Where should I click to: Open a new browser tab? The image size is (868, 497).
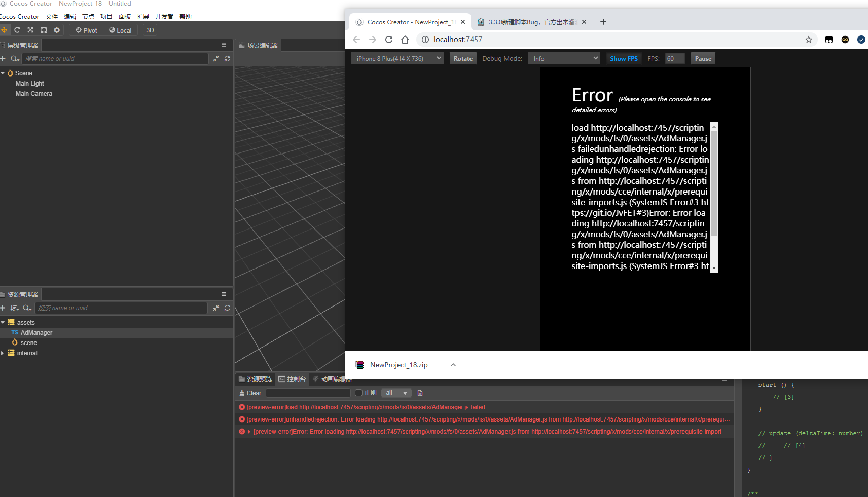coord(603,22)
